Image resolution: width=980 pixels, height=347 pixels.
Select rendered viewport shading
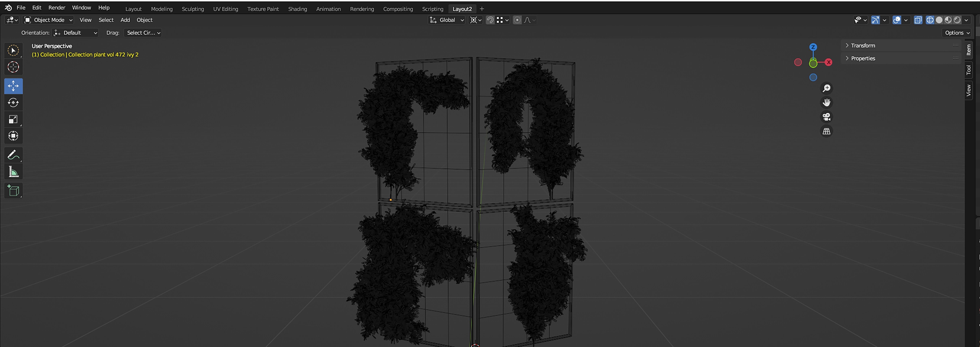point(957,20)
